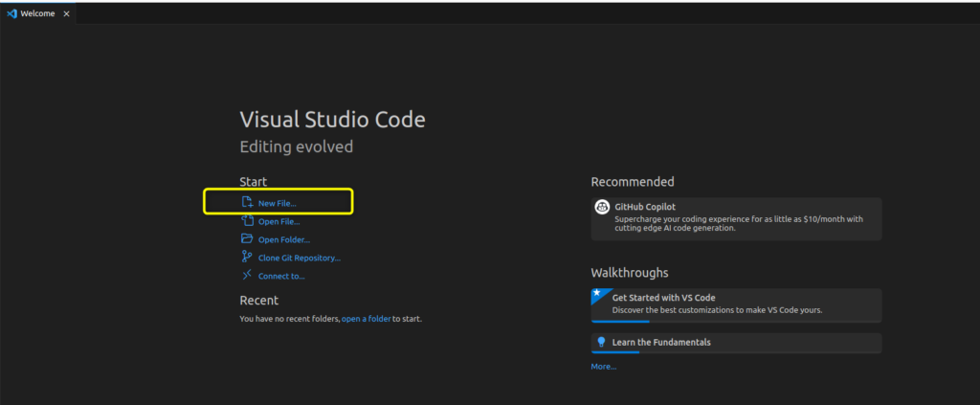The image size is (980, 405).
Task: Choose the Open File... link
Action: click(x=278, y=222)
